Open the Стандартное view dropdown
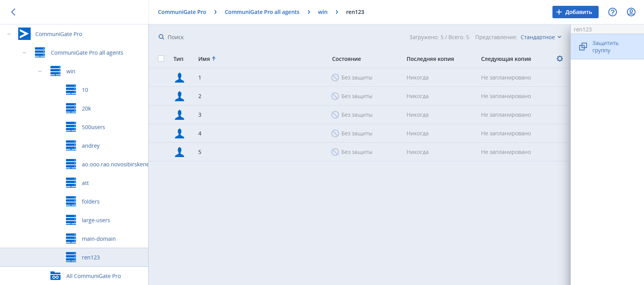This screenshot has height=285, width=644. (541, 37)
